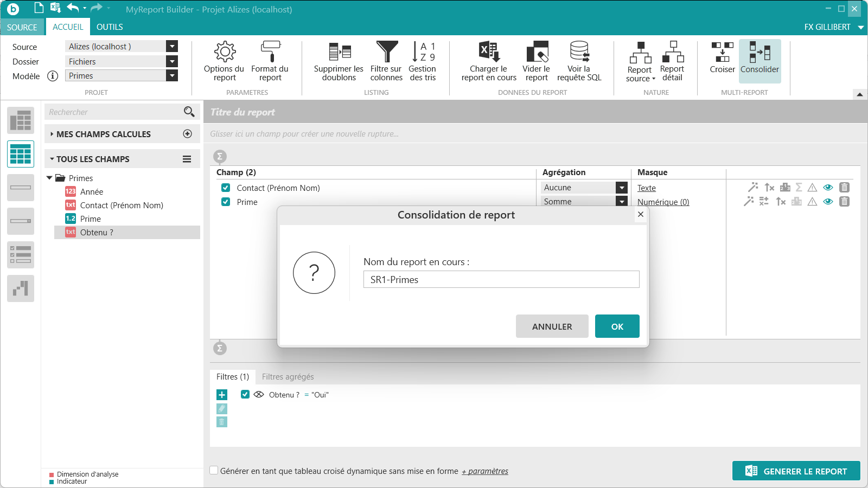Expand the Aucune aggregation dropdown
This screenshot has height=488, width=868.
point(622,188)
